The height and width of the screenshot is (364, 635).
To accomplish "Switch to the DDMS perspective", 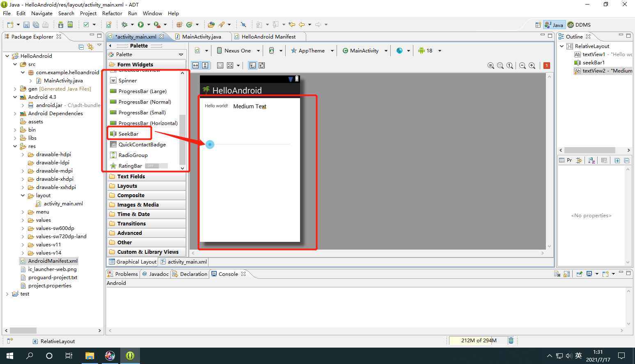I will coord(579,25).
